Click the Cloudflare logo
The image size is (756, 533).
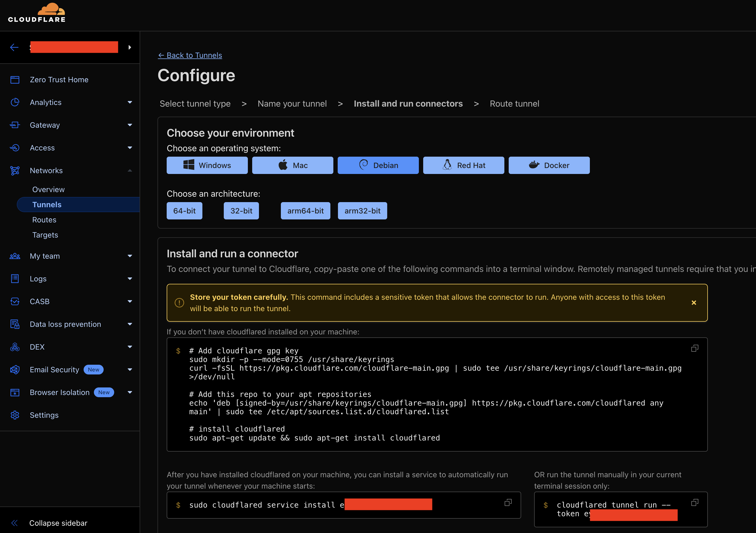pyautogui.click(x=37, y=13)
